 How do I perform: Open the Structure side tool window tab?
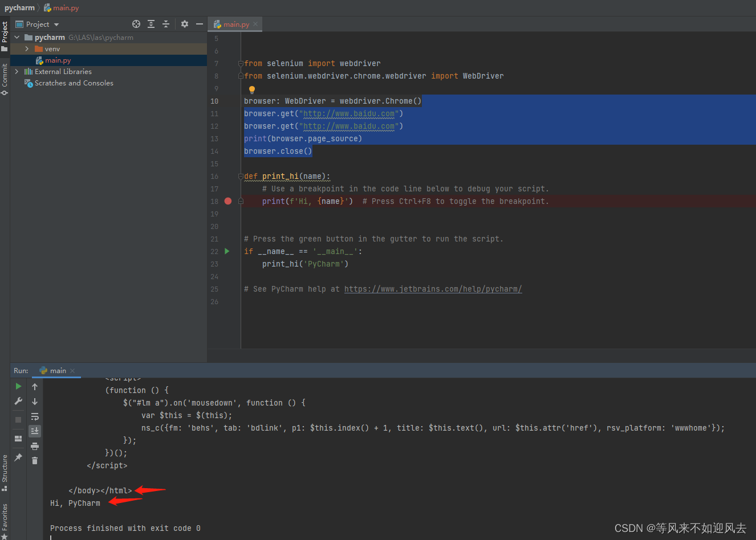point(5,473)
